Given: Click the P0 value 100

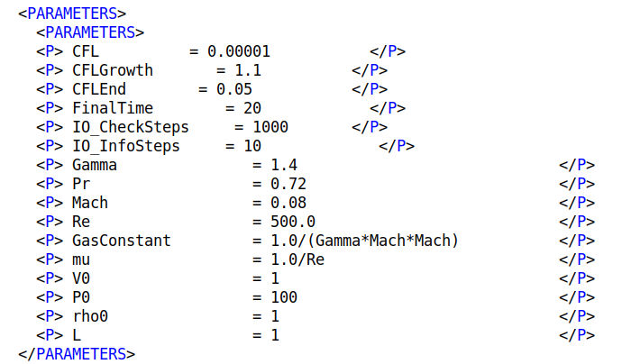Looking at the screenshot, I should click(284, 297).
